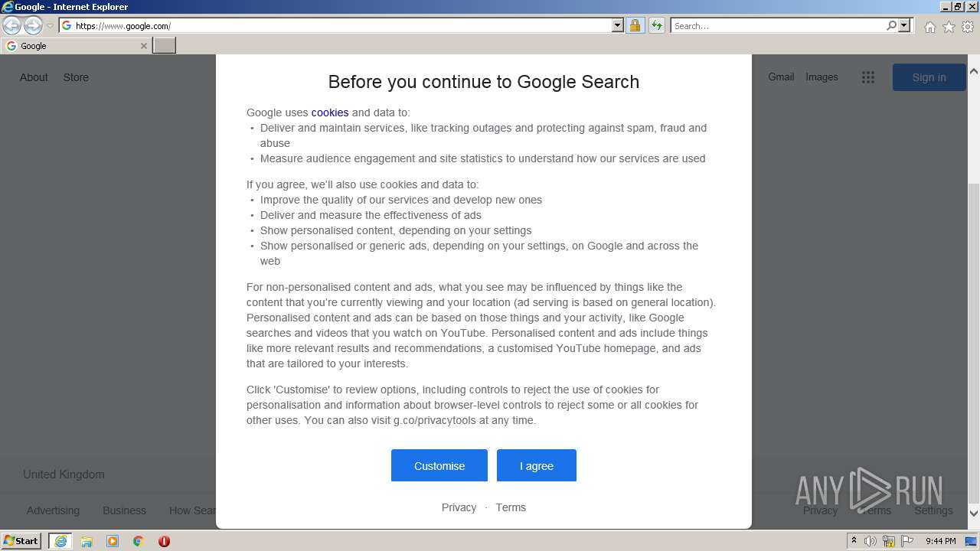Viewport: 980px width, 551px height.
Task: Close the Google tab
Action: tap(143, 46)
